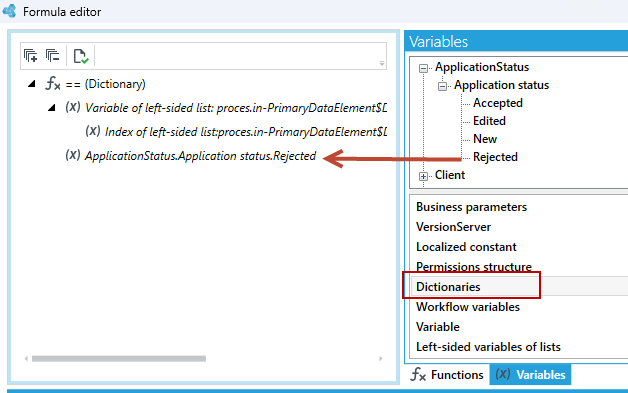The image size is (628, 393).
Task: Click the (x) icon beside Variable of left-sided list
Action: (x=72, y=107)
